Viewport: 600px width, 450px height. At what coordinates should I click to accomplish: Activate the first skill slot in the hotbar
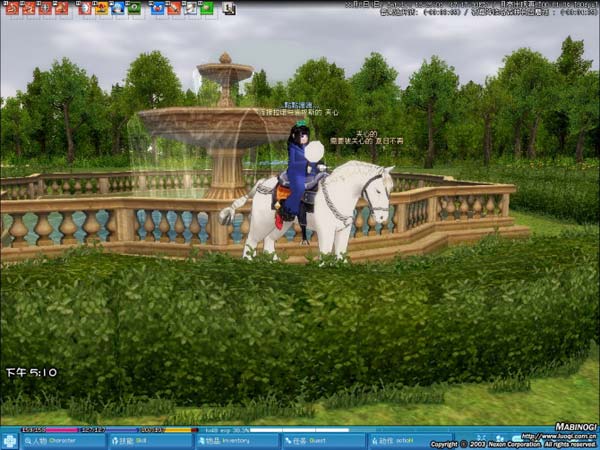tap(11, 8)
